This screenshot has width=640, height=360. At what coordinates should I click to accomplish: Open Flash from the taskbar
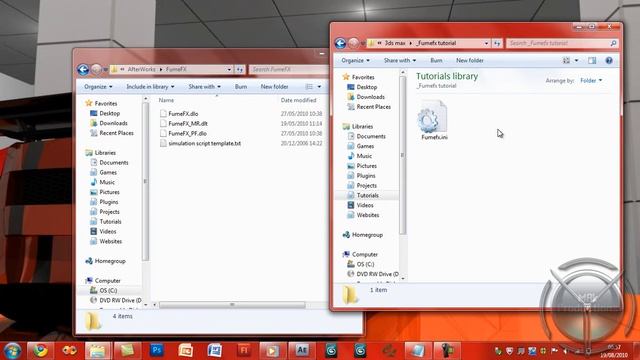[x=244, y=350]
